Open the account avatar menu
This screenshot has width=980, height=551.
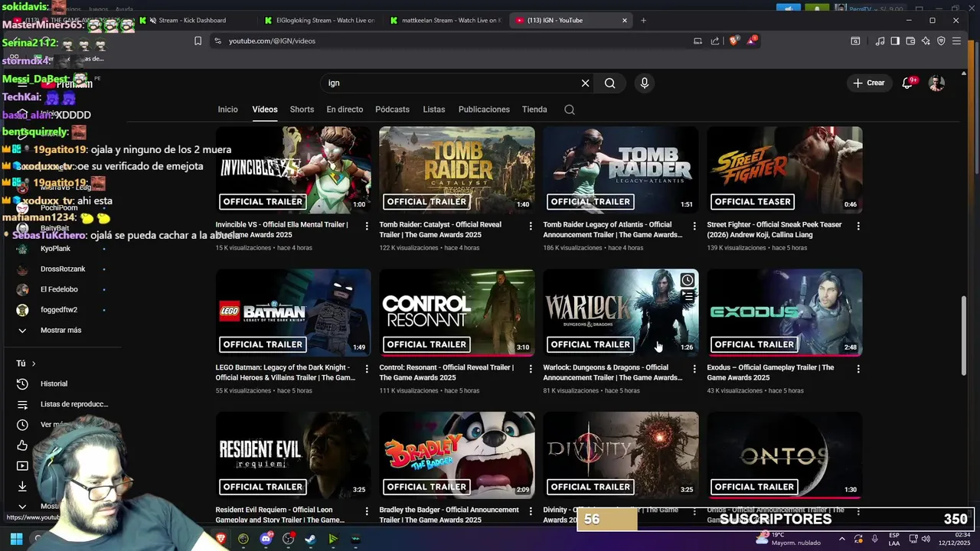coord(936,83)
